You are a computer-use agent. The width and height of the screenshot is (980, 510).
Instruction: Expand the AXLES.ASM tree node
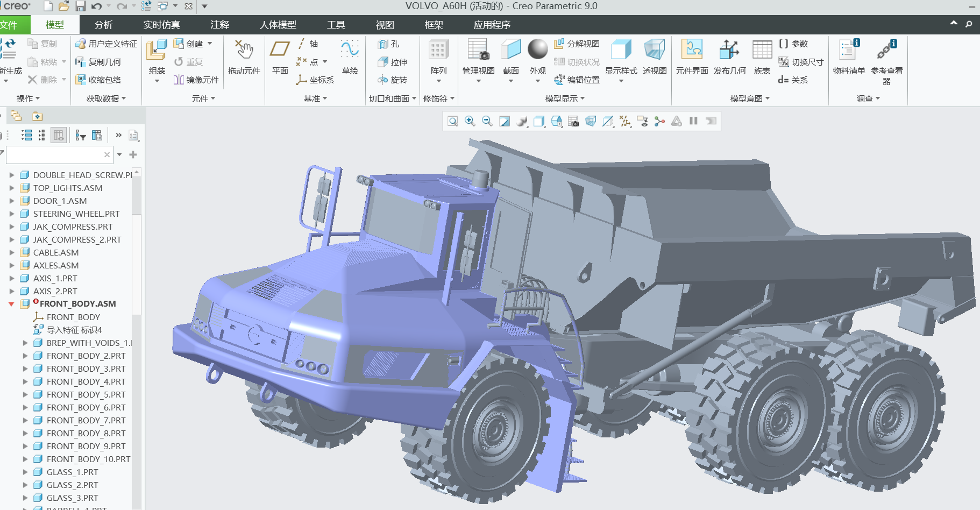(12, 265)
